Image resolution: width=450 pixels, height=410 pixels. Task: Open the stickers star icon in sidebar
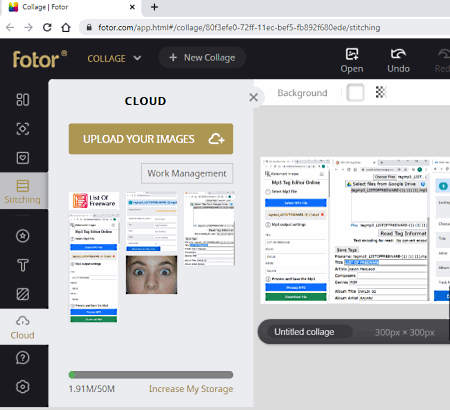coord(23,236)
